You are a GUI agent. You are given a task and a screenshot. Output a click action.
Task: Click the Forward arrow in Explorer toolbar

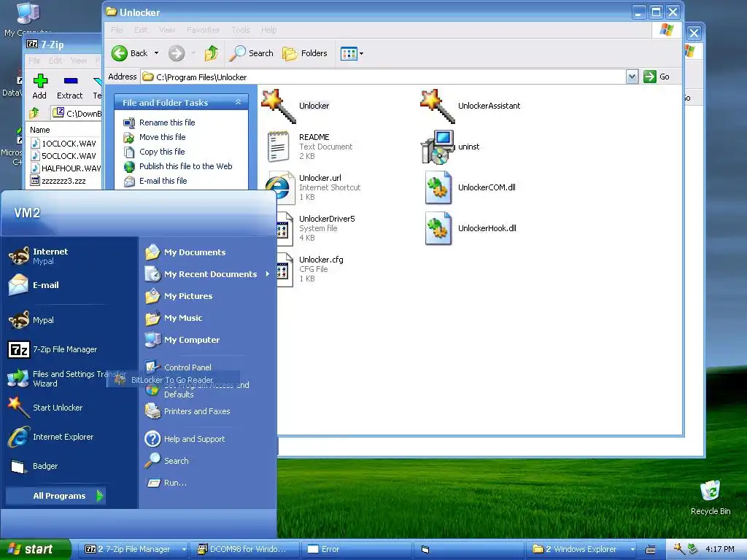click(177, 53)
